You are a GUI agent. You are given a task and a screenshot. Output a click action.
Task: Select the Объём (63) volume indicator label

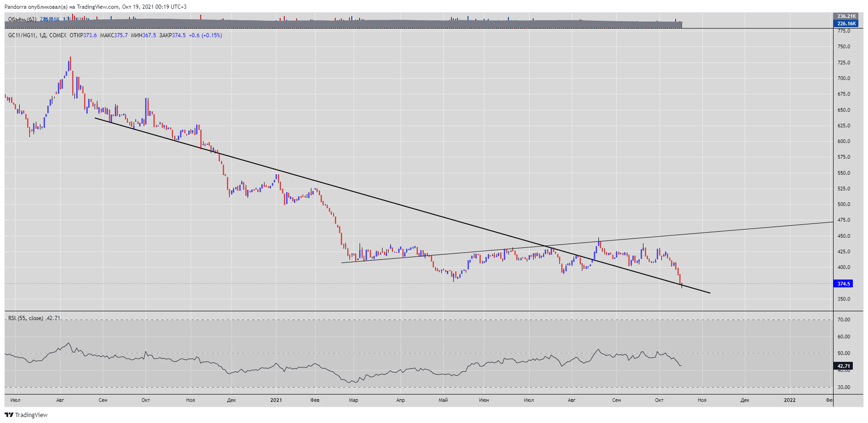tap(22, 19)
